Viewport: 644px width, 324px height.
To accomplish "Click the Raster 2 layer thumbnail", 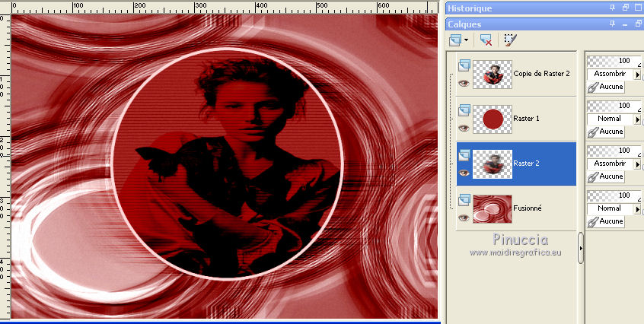I will pos(493,164).
